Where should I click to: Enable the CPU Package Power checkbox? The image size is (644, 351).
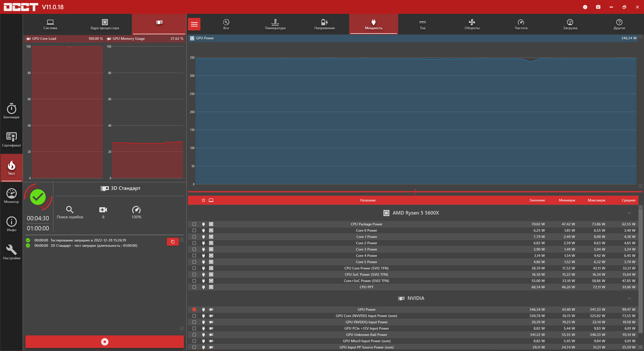tap(194, 224)
